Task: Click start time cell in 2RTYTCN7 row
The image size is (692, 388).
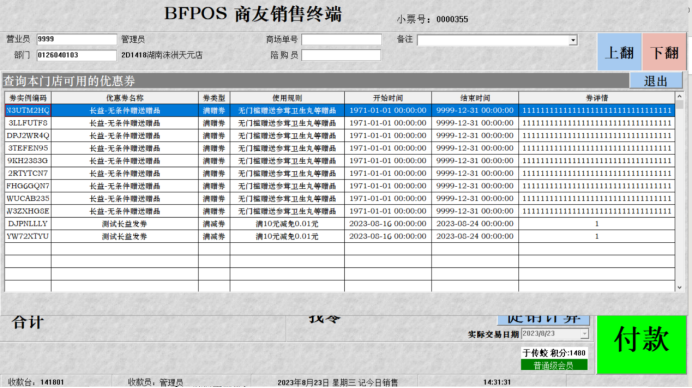Action: 388,173
